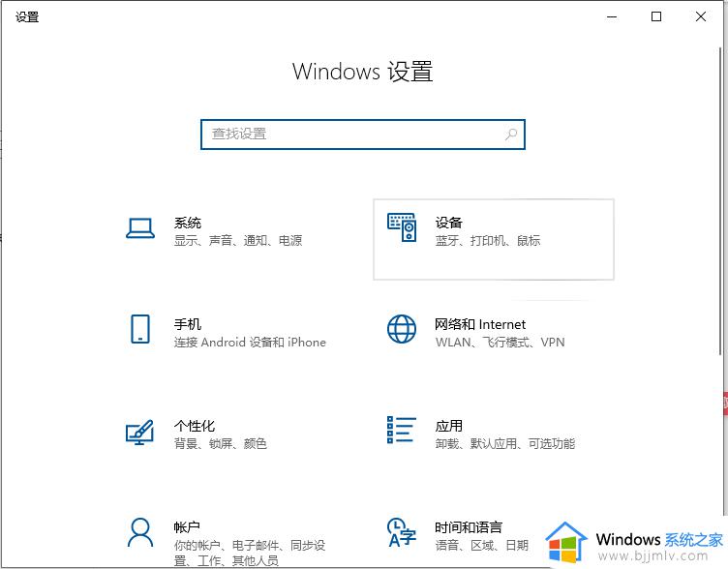Click the magnifier icon in search box

tap(511, 135)
